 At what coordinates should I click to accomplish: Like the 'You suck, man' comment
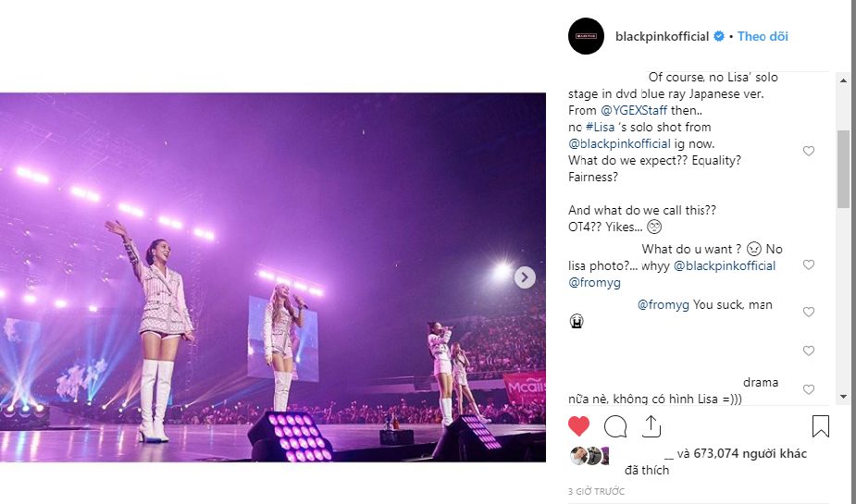pos(809,312)
